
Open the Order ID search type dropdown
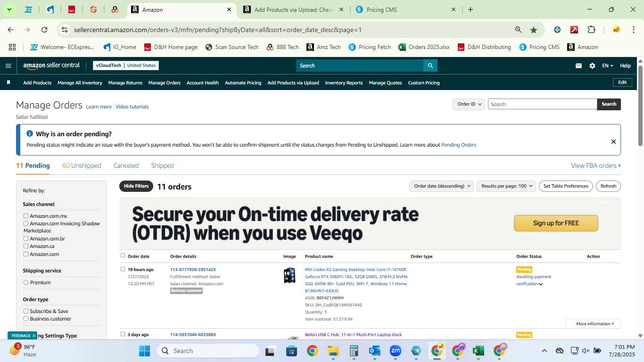[469, 104]
